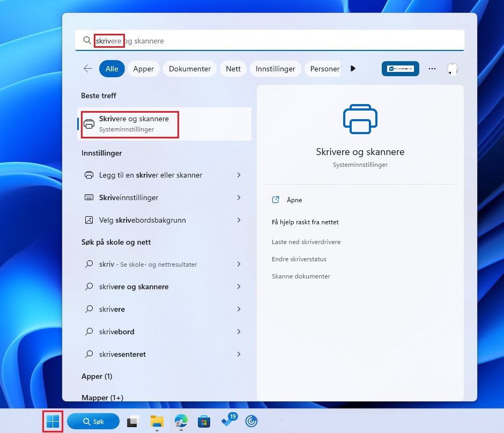Click Skanne dokumenter link
This screenshot has height=433, width=504.
click(x=301, y=276)
